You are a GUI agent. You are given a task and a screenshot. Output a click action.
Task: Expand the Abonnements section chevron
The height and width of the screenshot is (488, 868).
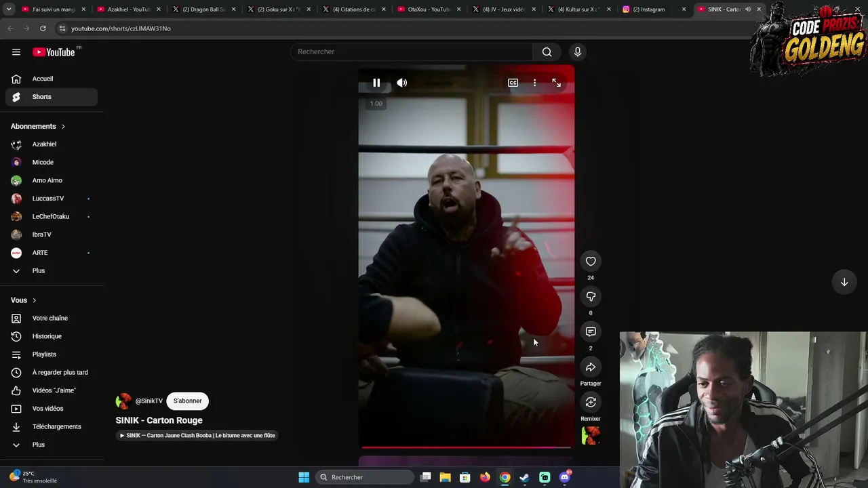pos(63,127)
